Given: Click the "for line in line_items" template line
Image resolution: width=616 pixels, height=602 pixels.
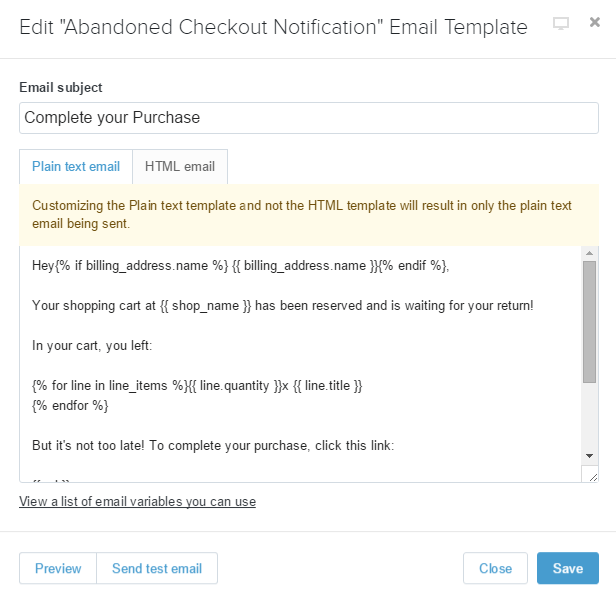Looking at the screenshot, I should [x=197, y=385].
